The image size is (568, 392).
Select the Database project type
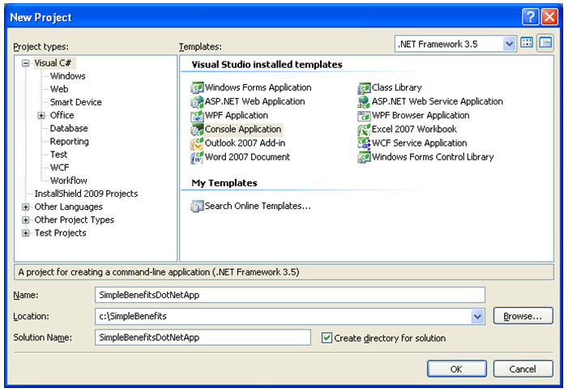[69, 128]
